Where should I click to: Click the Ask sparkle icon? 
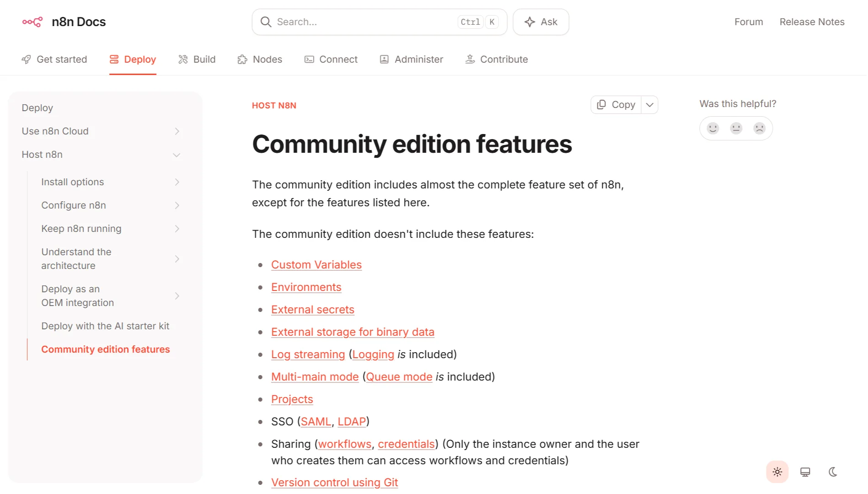[530, 21]
